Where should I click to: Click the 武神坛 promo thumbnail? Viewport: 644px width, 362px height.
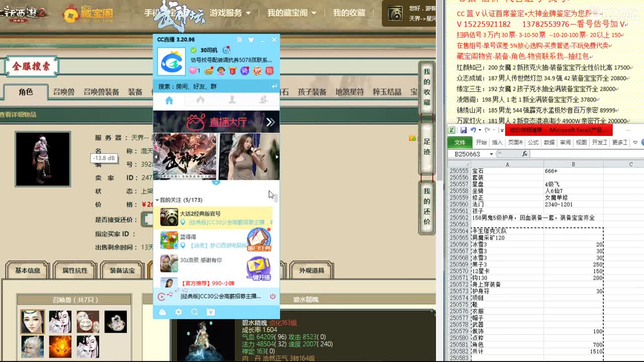[x=185, y=156]
